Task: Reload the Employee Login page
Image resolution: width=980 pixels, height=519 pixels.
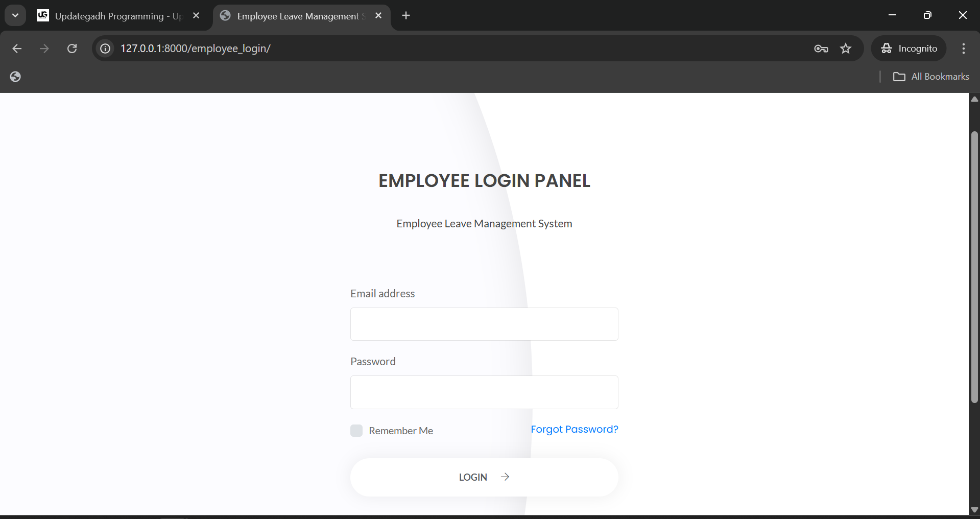Action: (72, 48)
